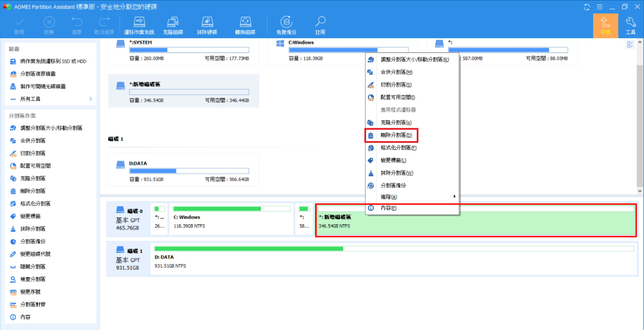Click the partition list vertical scrollbar thumb
Viewport: 644px width, 330px height.
640,126
